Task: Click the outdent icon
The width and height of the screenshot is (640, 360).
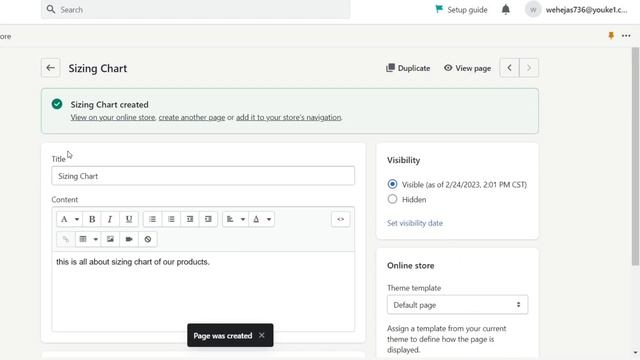Action: (x=190, y=219)
